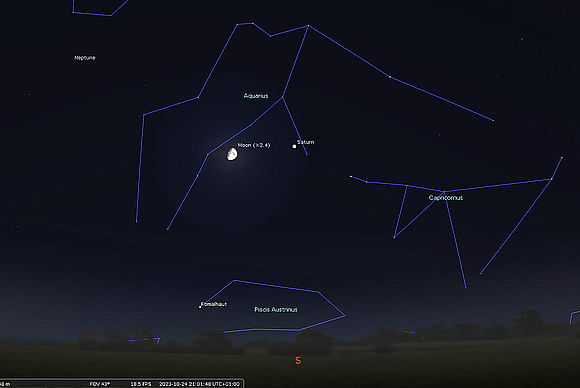
Task: Click the 18.5 FPS readout
Action: (x=141, y=384)
